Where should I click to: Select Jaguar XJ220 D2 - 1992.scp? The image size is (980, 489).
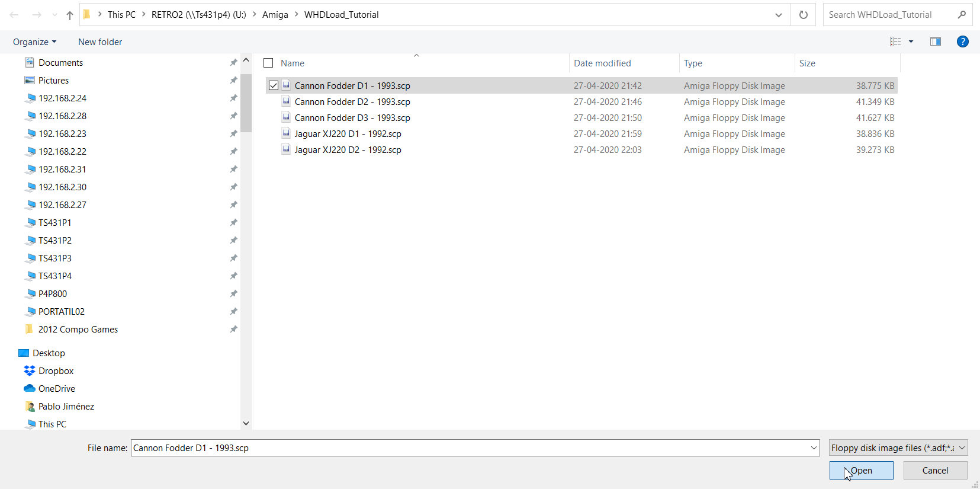[348, 149]
